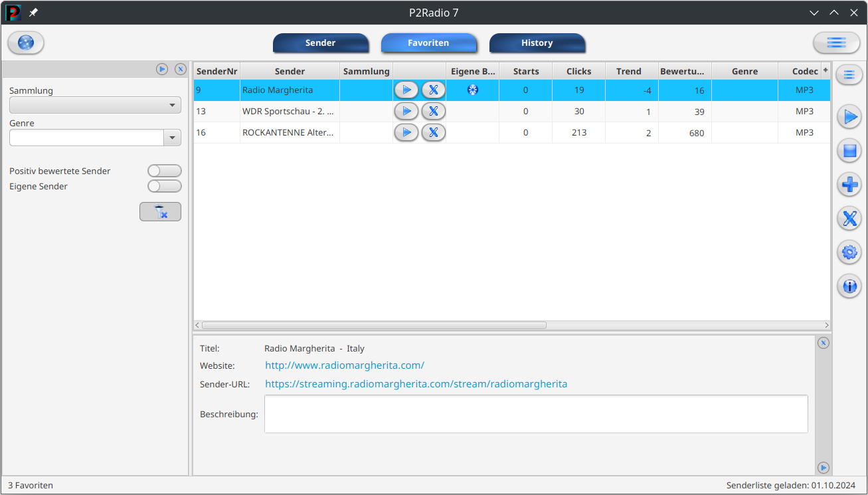Switch to the History tab
The height and width of the screenshot is (495, 868).
[x=537, y=43]
